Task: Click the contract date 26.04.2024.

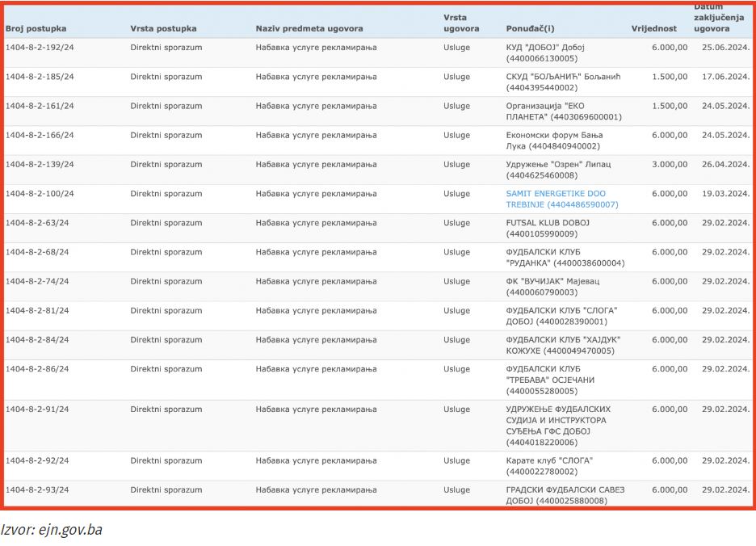Action: [725, 165]
